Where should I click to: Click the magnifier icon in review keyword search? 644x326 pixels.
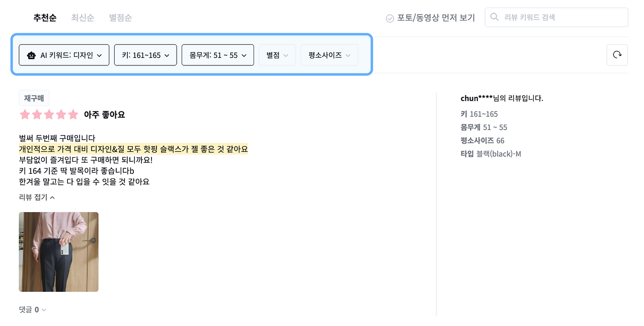coord(494,17)
